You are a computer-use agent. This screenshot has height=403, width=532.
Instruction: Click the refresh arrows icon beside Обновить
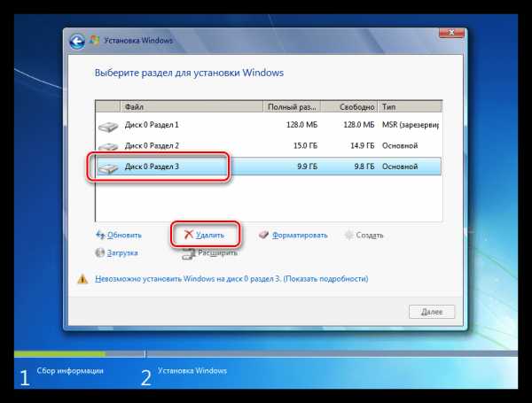(100, 235)
